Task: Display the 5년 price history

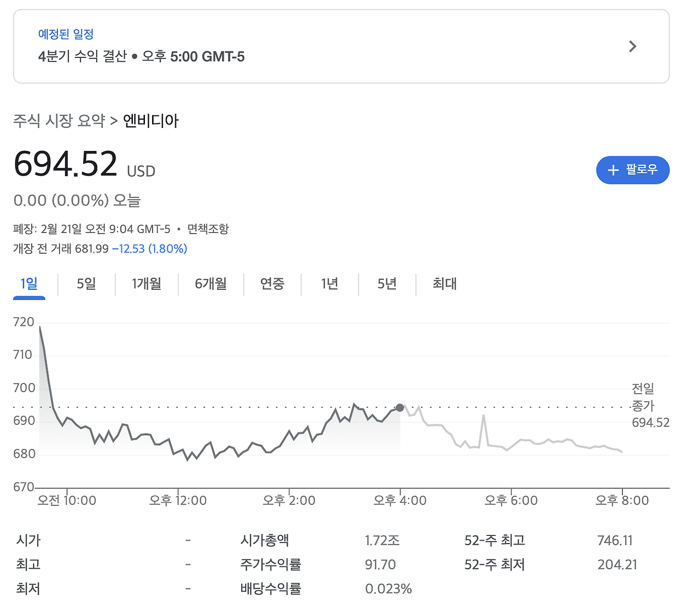Action: tap(387, 284)
